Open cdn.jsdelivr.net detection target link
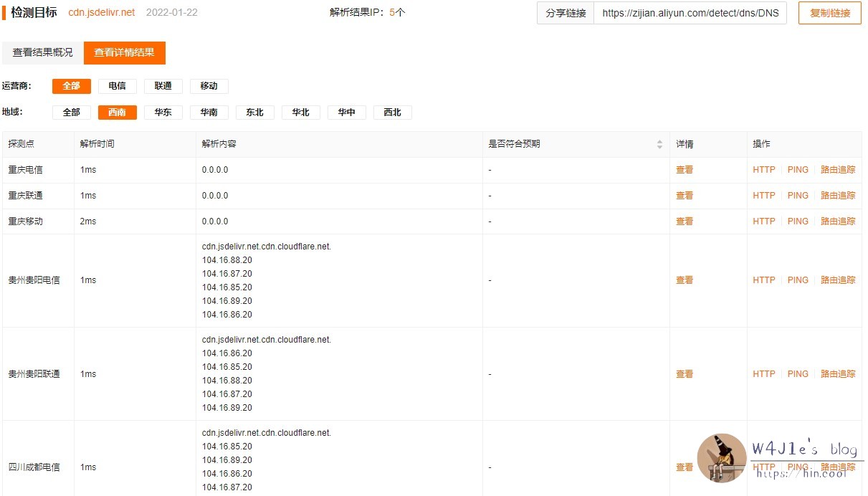The image size is (868, 496). tap(102, 13)
